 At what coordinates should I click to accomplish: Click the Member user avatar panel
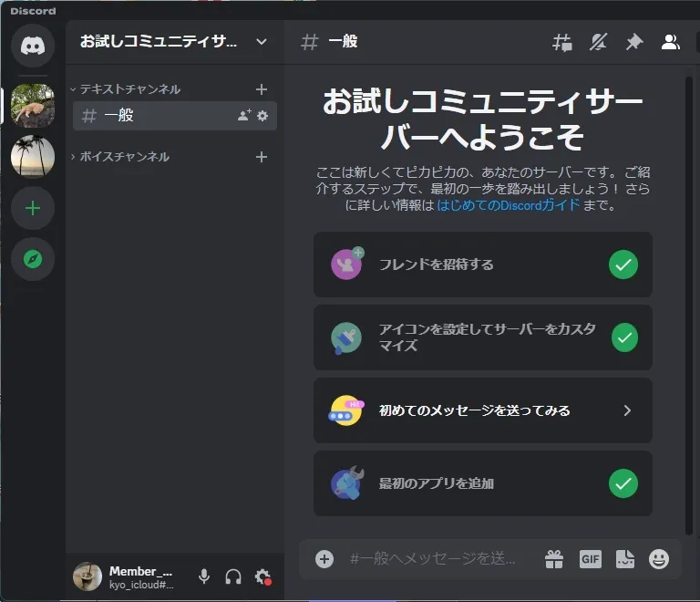pyautogui.click(x=87, y=576)
